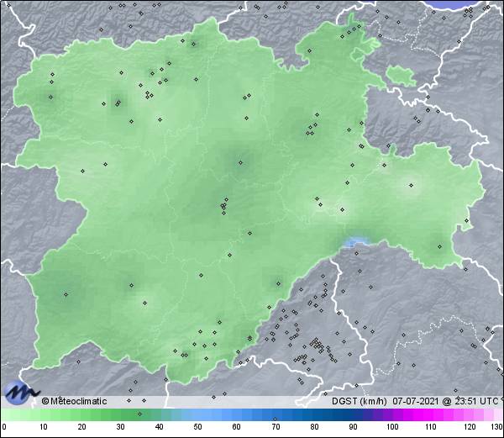The height and width of the screenshot is (438, 504).
Task: Click the scale label 110
Action: (x=431, y=427)
